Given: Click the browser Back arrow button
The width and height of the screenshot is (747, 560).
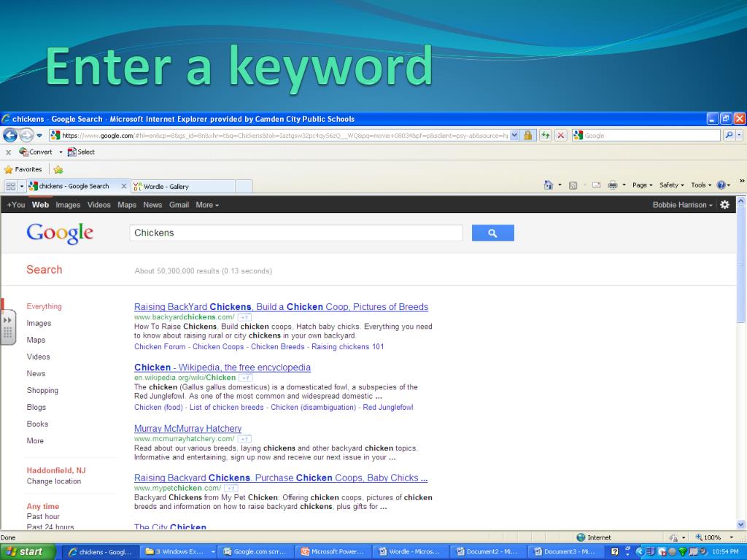Looking at the screenshot, I should tap(10, 136).
